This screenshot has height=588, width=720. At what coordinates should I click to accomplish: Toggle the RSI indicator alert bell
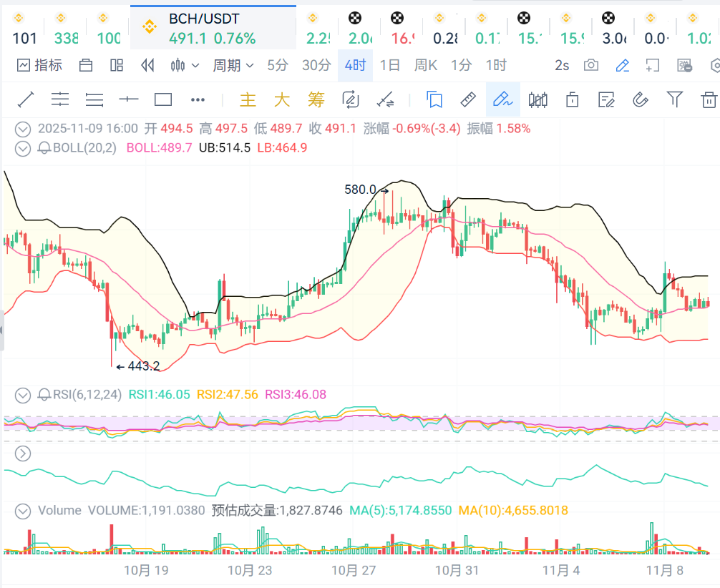44,394
